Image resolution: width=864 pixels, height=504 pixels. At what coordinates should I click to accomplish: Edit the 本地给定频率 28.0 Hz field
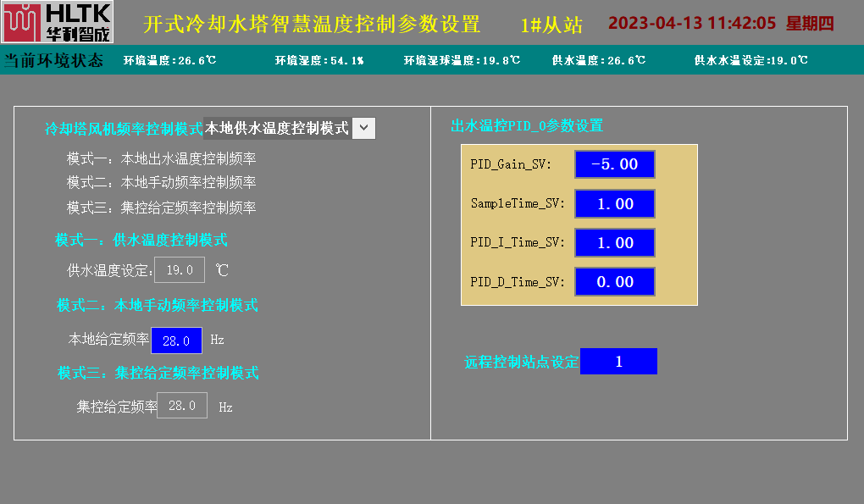coord(176,340)
